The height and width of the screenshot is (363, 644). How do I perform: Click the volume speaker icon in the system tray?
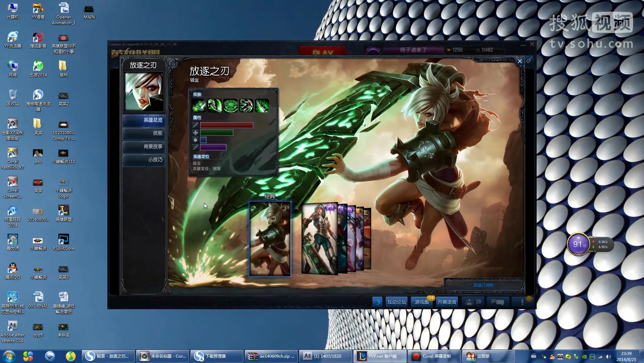tap(608, 357)
